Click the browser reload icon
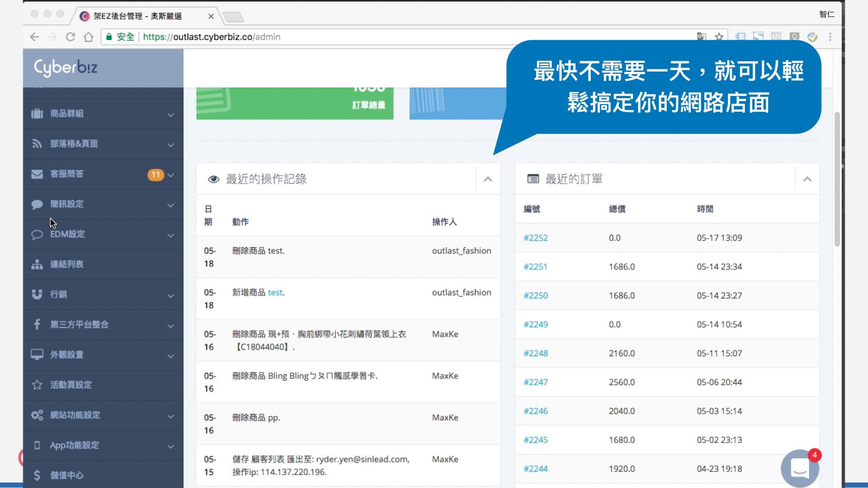 pos(71,37)
